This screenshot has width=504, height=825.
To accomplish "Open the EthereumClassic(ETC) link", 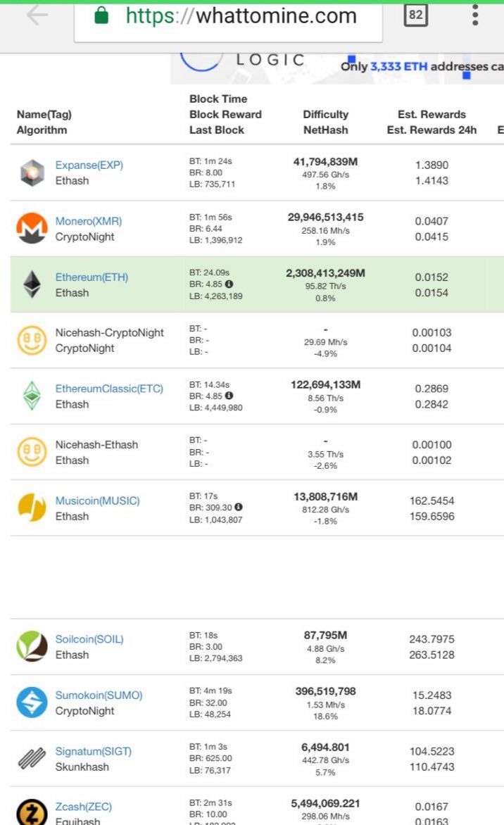I will point(109,389).
